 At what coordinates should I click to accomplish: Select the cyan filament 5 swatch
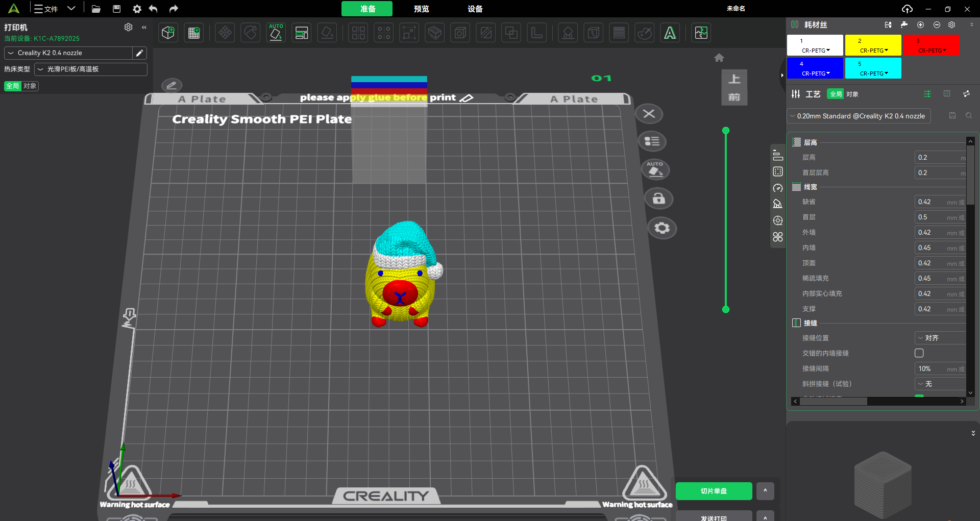[873, 68]
